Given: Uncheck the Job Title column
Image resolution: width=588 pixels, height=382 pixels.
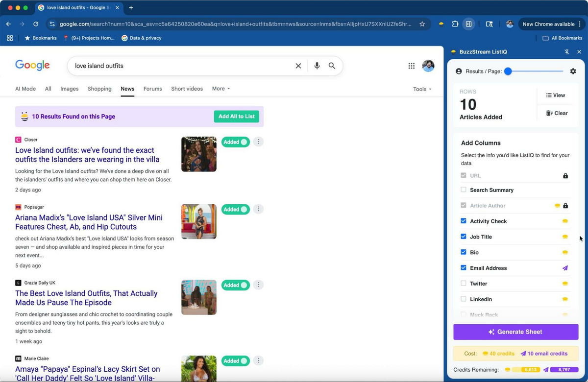Looking at the screenshot, I should 464,237.
